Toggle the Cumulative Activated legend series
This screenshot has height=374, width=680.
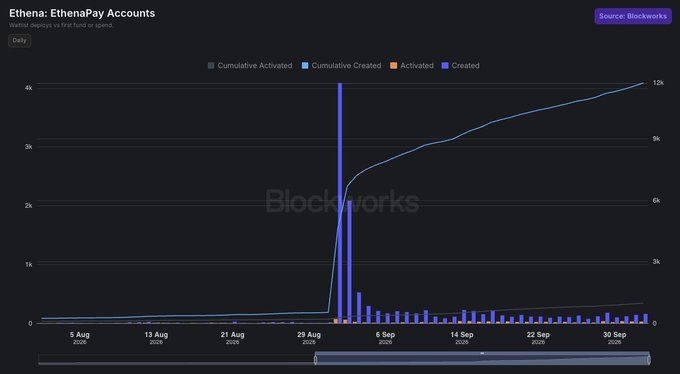coord(250,66)
